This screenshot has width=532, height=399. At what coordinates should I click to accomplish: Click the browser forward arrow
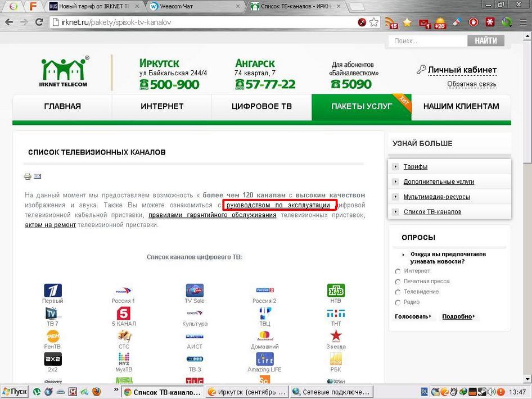24,22
